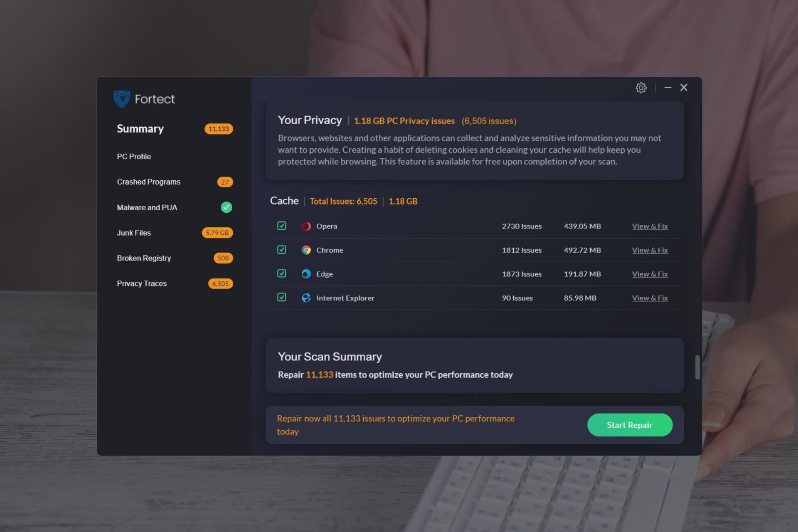Click Start Repair button
The width and height of the screenshot is (798, 532).
click(629, 424)
